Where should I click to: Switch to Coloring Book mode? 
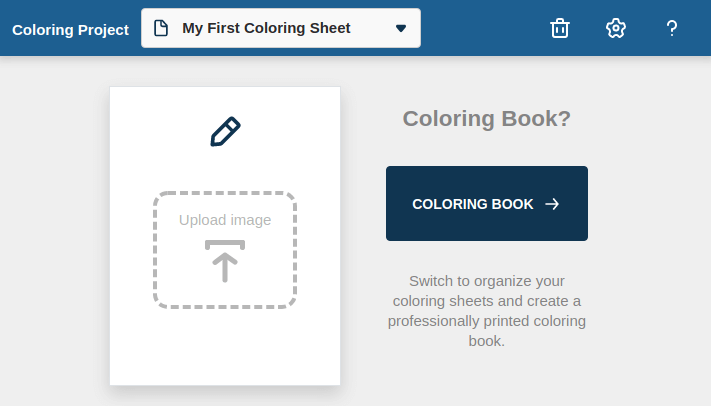pyautogui.click(x=487, y=203)
